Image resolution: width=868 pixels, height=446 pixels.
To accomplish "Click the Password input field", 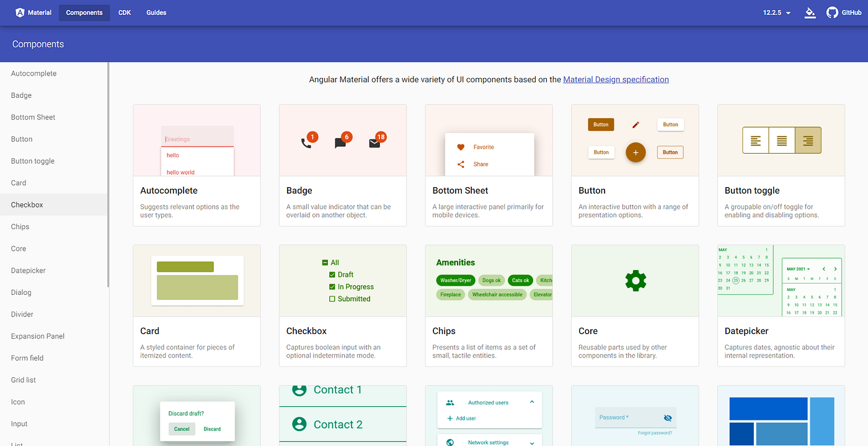I will coord(635,418).
